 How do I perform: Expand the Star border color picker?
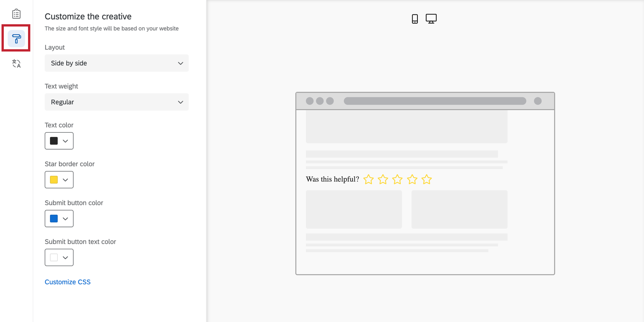pos(59,180)
